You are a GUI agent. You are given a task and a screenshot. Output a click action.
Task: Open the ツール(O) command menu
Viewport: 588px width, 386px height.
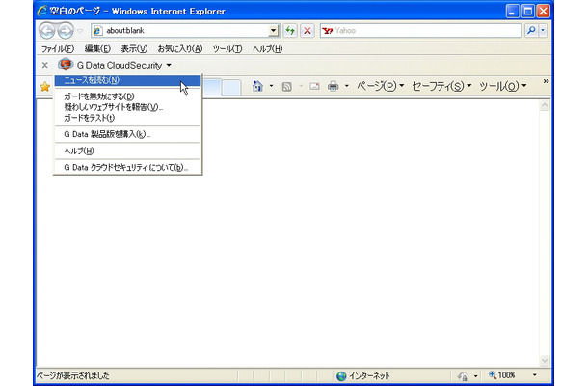click(x=503, y=86)
